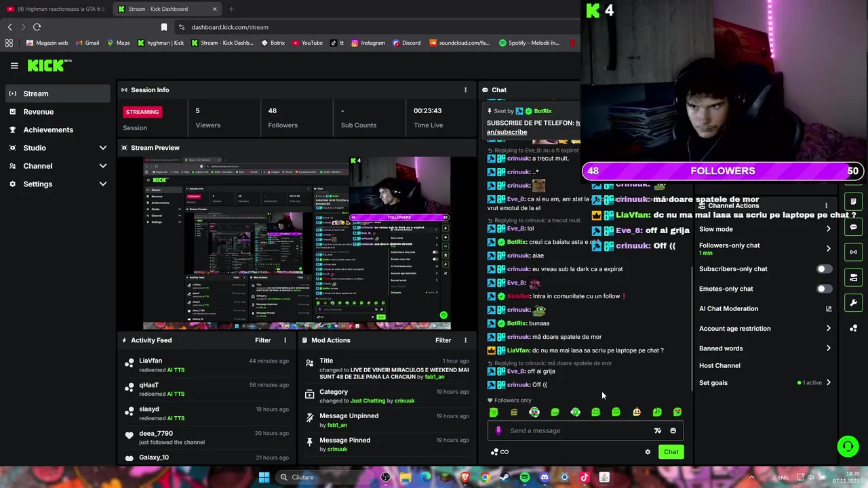Open the Mod Actions Filter
868x488 pixels.
click(x=443, y=340)
